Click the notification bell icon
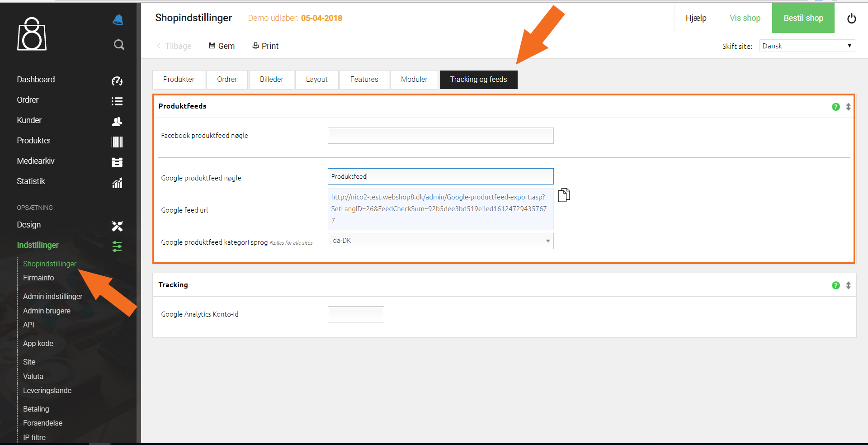 tap(118, 19)
